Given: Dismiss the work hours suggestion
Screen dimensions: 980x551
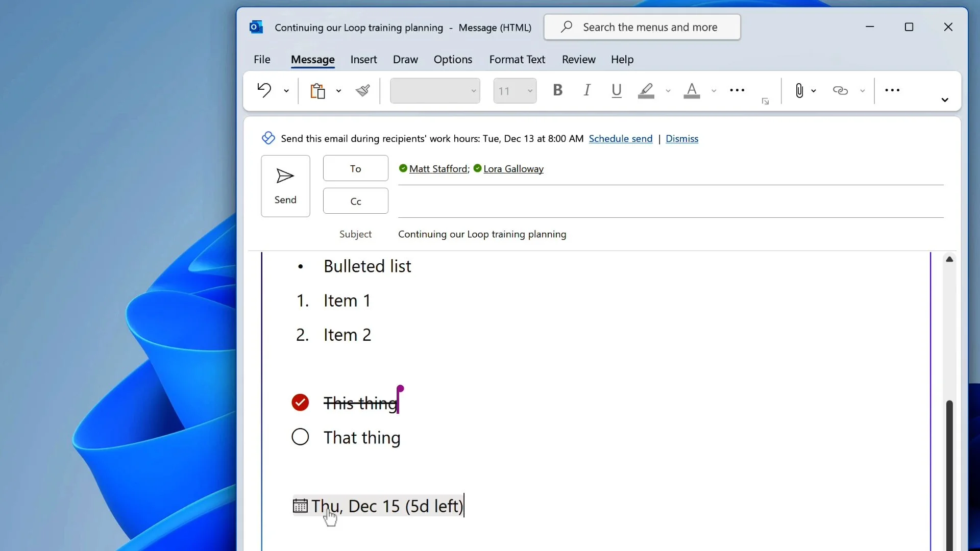Looking at the screenshot, I should point(681,139).
